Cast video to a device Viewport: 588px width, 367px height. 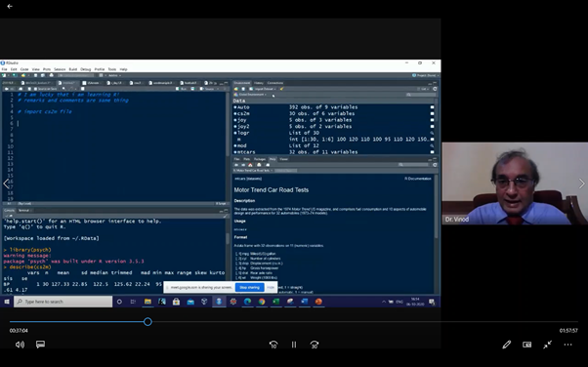[526, 345]
